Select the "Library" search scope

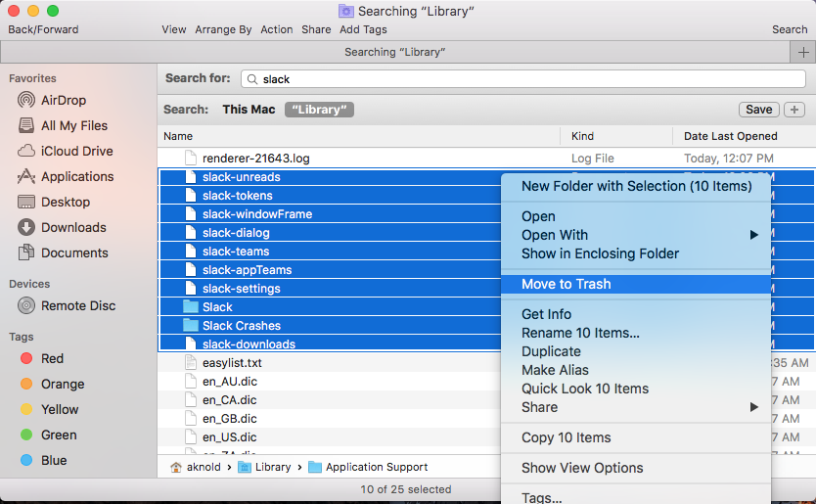tap(319, 110)
